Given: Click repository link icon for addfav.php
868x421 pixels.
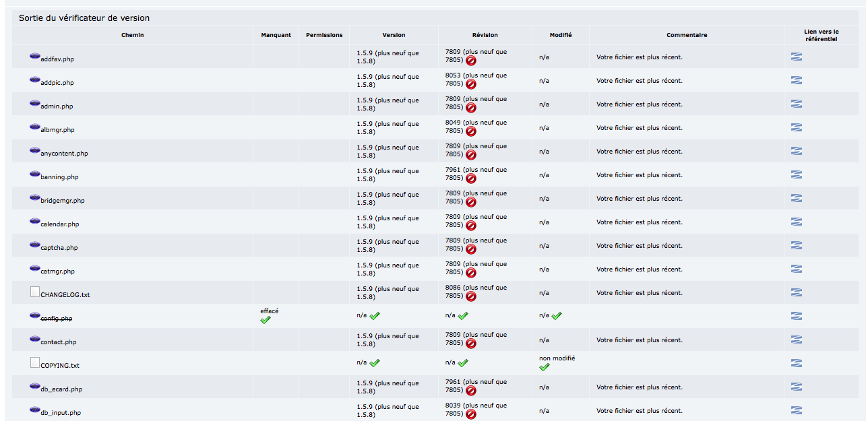Looking at the screenshot, I should [x=796, y=57].
